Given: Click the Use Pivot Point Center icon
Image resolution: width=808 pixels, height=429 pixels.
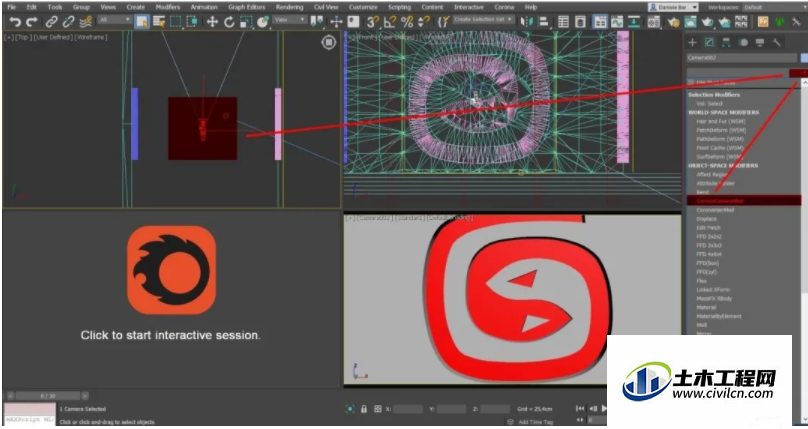Looking at the screenshot, I should [317, 22].
